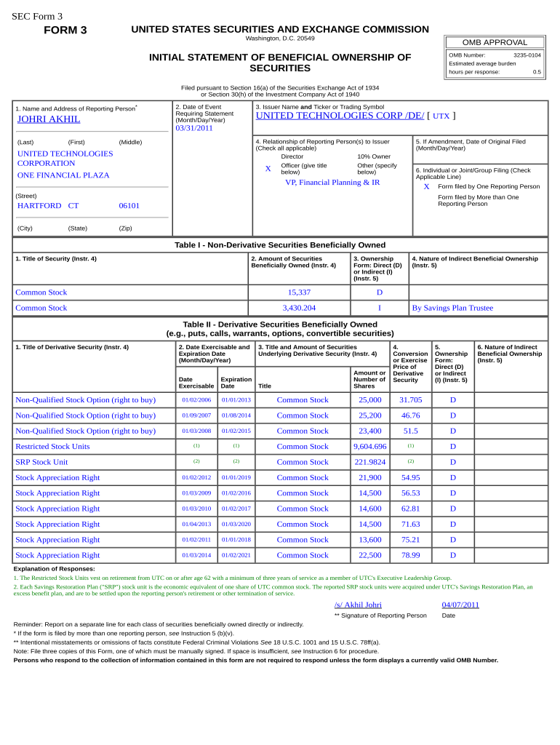Select the 9,604.696 shares amount
560x745 pixels.
coord(369,447)
